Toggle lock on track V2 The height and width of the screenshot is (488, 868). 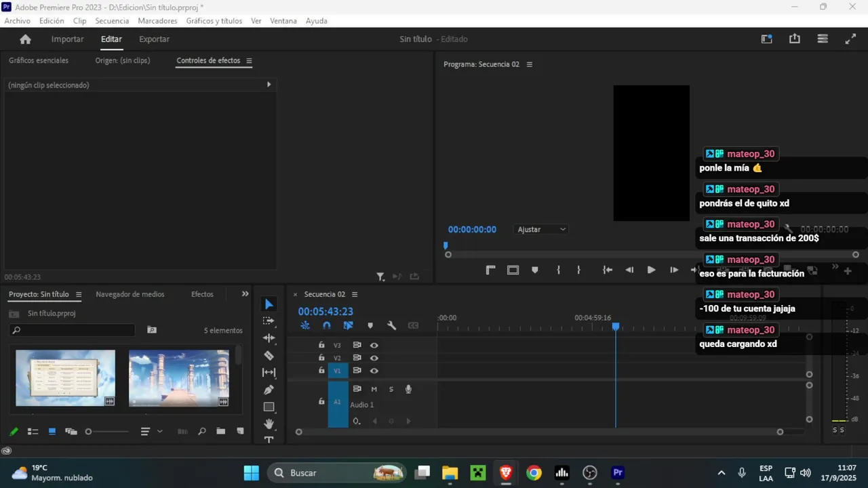[x=321, y=358]
